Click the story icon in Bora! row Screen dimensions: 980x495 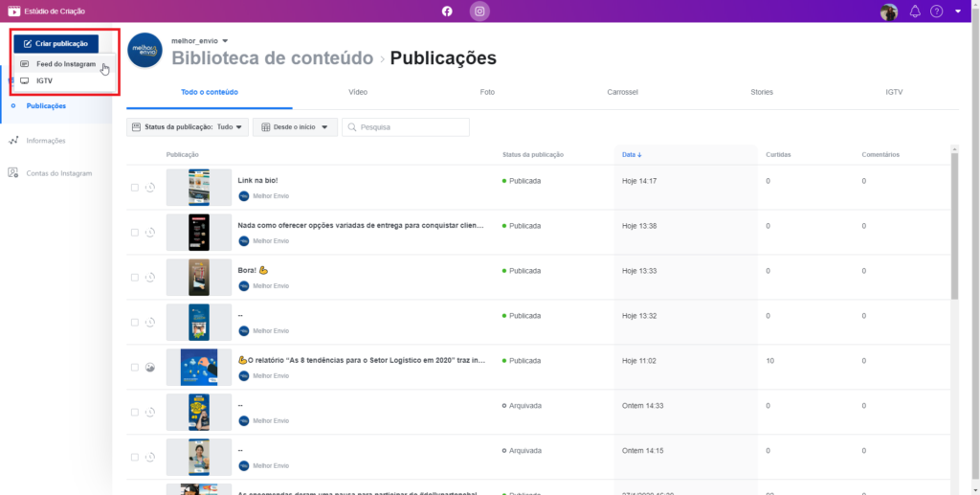coord(150,278)
